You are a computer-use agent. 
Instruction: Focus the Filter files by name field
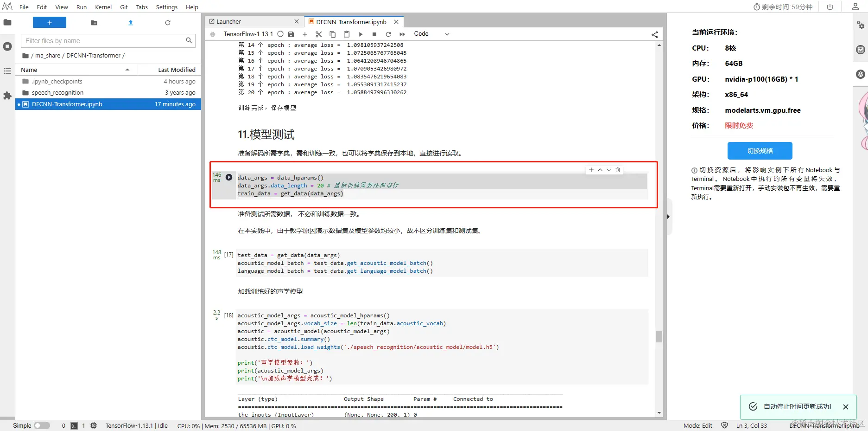point(108,41)
